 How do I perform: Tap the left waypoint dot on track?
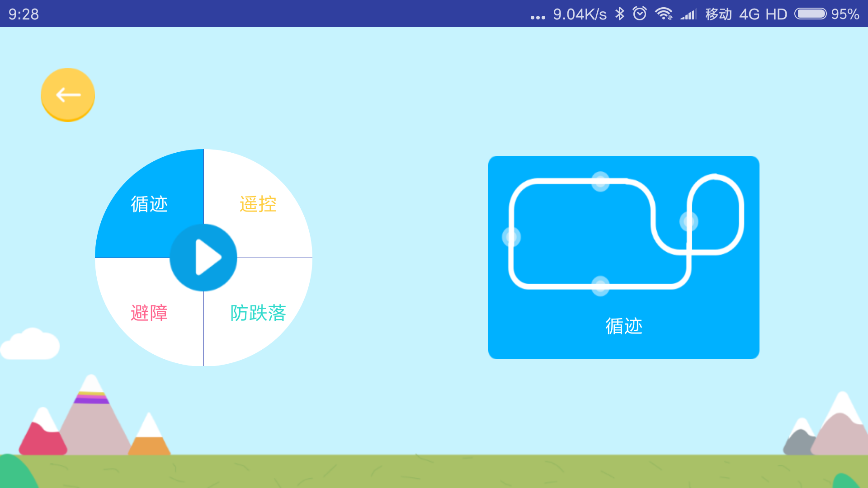pyautogui.click(x=512, y=237)
